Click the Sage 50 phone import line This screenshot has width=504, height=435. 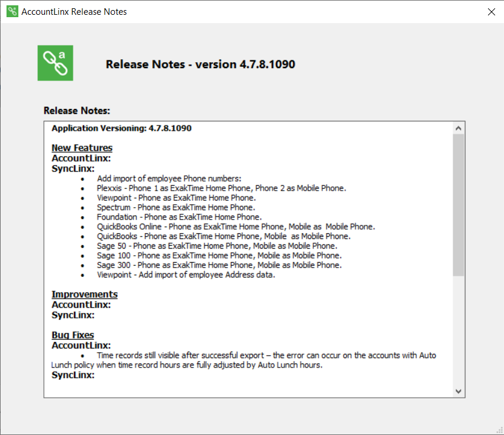point(217,246)
